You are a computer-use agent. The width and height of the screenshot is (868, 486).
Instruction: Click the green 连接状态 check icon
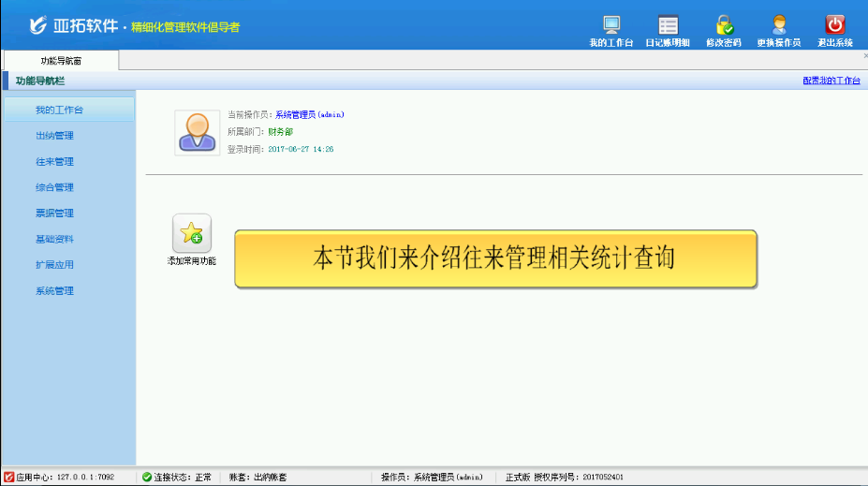[147, 477]
